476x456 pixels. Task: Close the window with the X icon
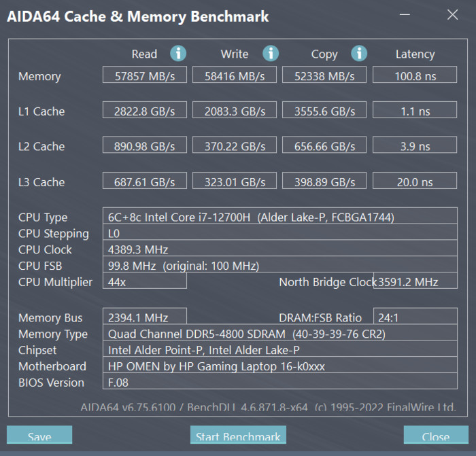452,14
